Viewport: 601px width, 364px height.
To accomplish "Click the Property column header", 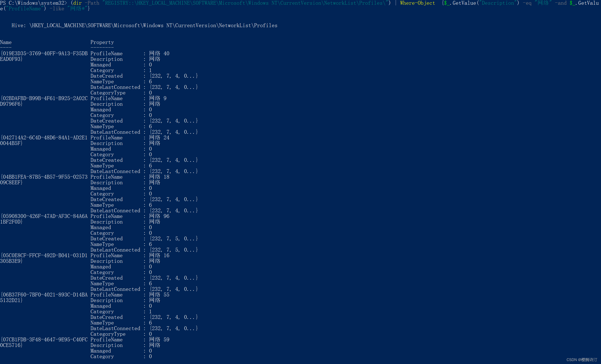I will [x=102, y=42].
